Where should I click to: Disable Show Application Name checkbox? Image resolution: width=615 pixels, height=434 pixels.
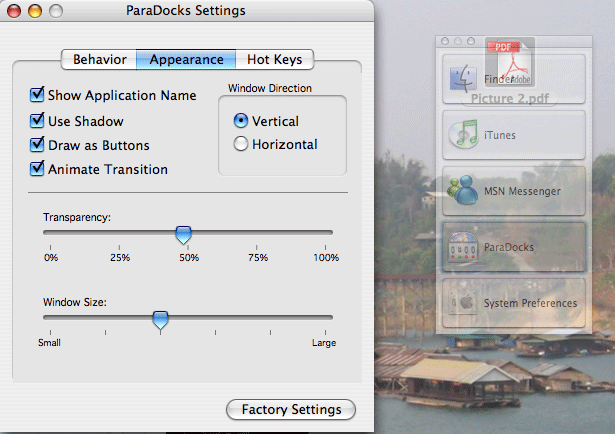37,95
